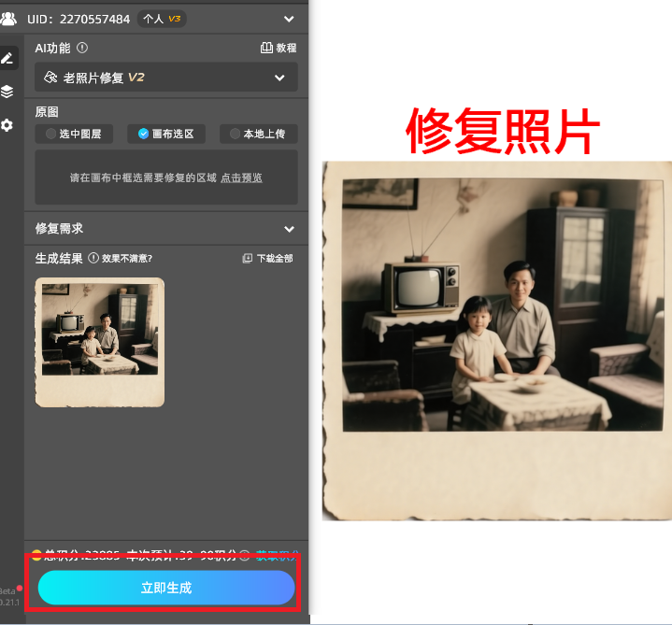
Task: Click the 获取积分 link above generate button
Action: [276, 555]
